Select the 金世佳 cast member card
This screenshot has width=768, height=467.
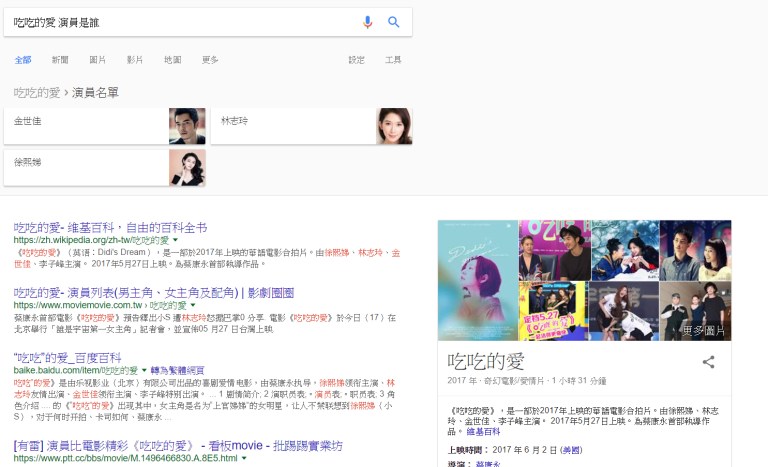105,125
